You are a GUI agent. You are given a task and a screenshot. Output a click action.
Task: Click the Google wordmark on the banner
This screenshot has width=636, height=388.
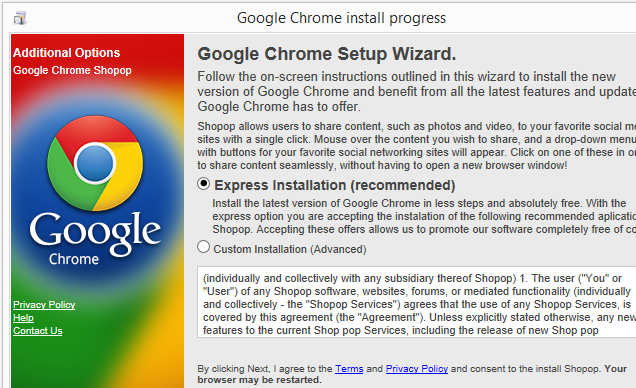pos(95,233)
